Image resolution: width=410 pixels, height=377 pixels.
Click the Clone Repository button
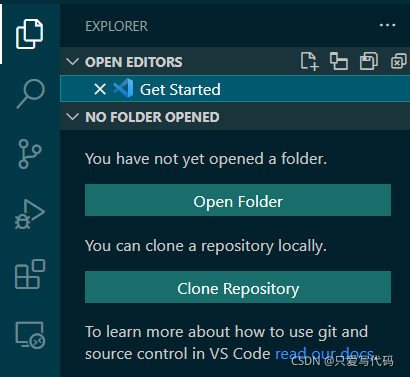tap(238, 287)
